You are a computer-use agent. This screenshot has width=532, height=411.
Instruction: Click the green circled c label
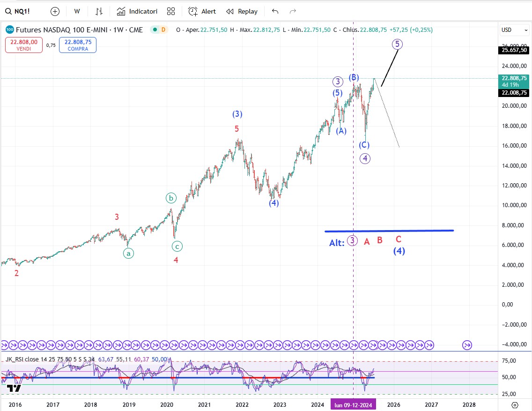[x=177, y=247]
